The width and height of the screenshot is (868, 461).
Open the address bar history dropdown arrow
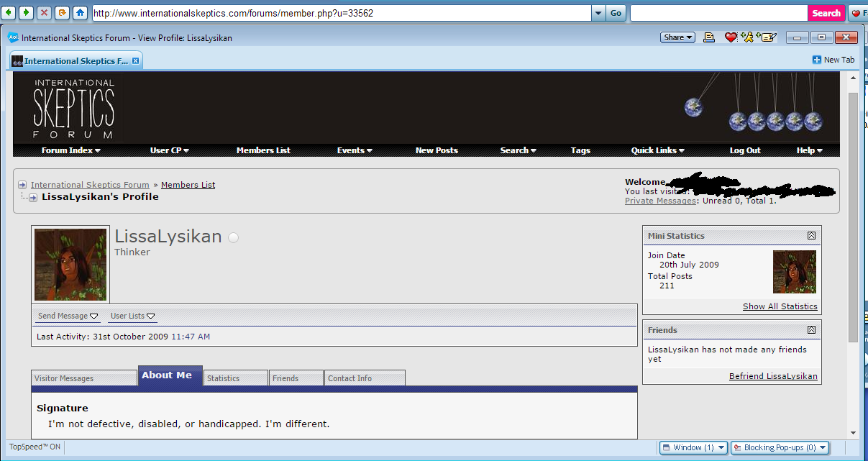(x=598, y=13)
